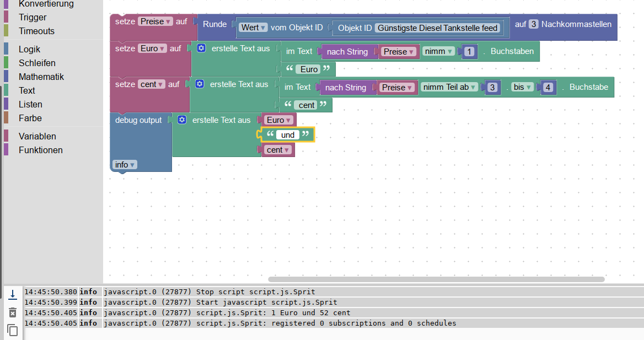The width and height of the screenshot is (644, 340).
Task: Click the timestamp 14:45:50.399
Action: click(51, 302)
